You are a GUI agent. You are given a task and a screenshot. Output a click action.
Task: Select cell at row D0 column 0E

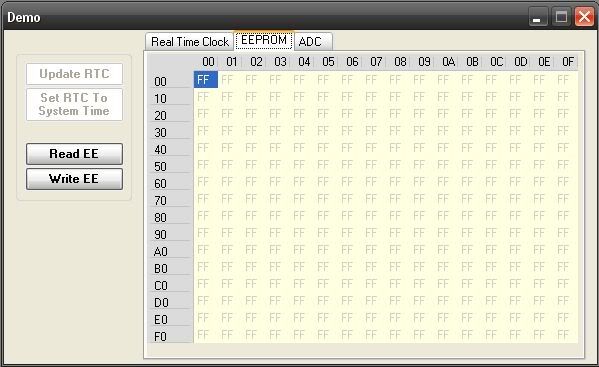(542, 301)
